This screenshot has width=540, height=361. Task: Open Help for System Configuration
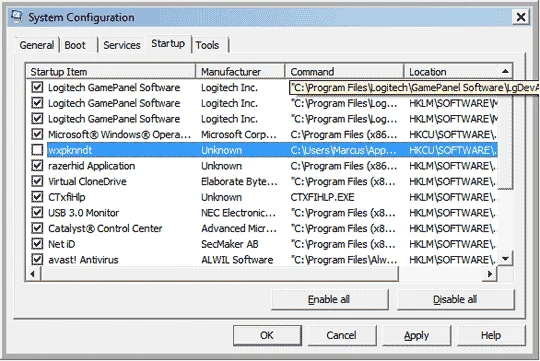[x=491, y=335]
